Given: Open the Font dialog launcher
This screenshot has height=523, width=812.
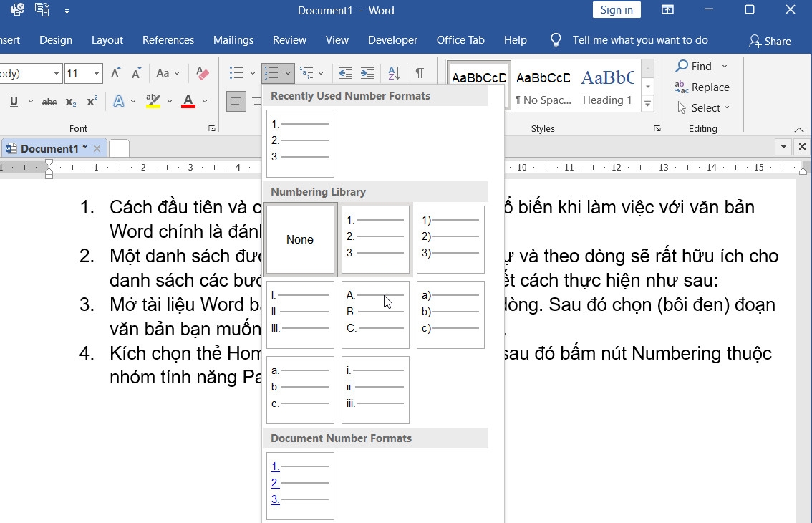Looking at the screenshot, I should (x=212, y=128).
